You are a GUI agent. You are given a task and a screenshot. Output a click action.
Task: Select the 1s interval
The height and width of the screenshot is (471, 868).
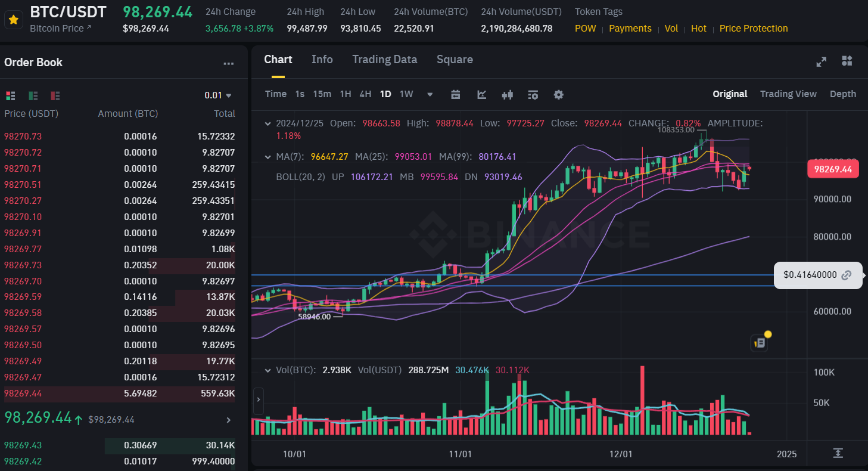coord(300,94)
